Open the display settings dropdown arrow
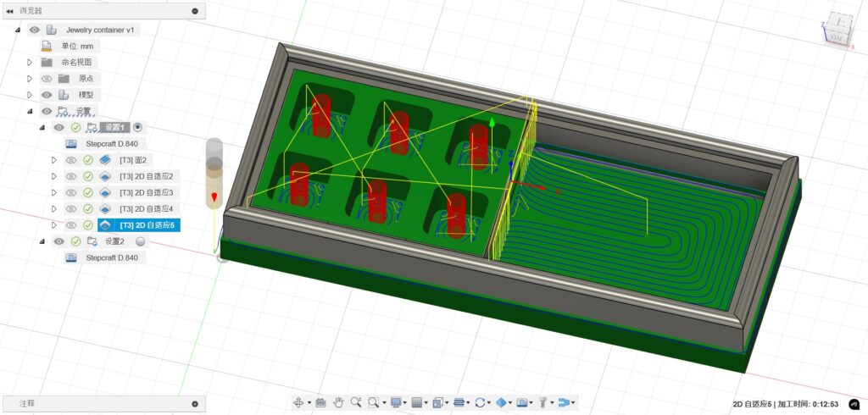The image size is (868, 415). (405, 403)
